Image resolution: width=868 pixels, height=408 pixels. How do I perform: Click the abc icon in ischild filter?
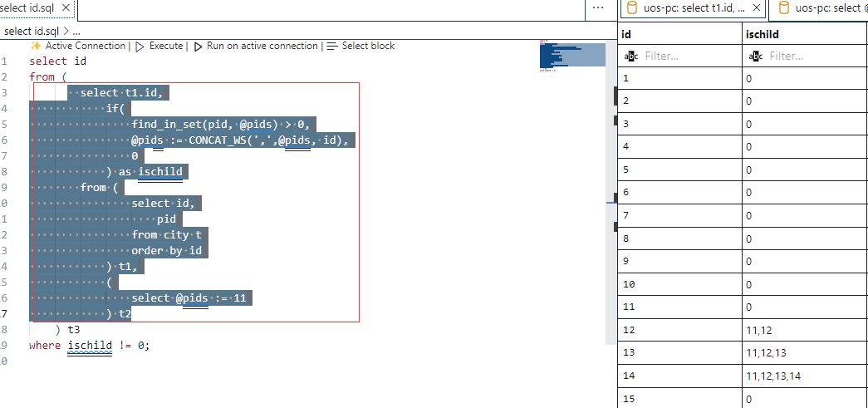[756, 56]
